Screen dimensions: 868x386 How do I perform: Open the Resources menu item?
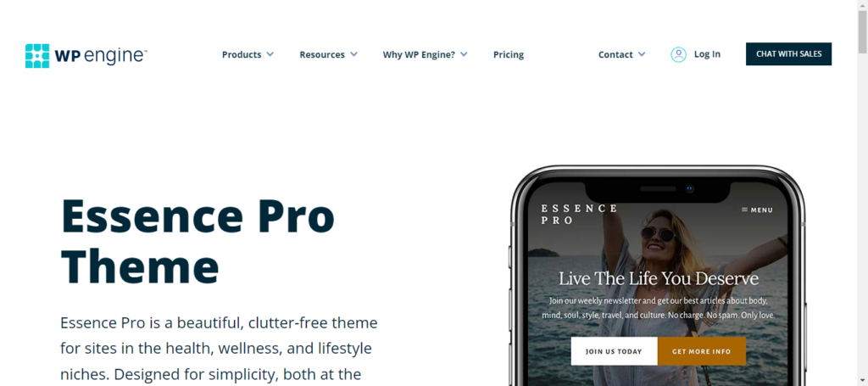pos(322,54)
